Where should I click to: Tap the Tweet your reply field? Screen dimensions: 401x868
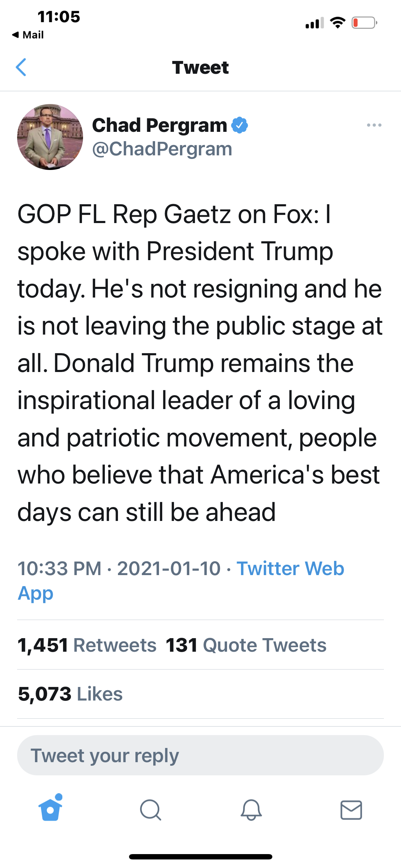coord(200,755)
